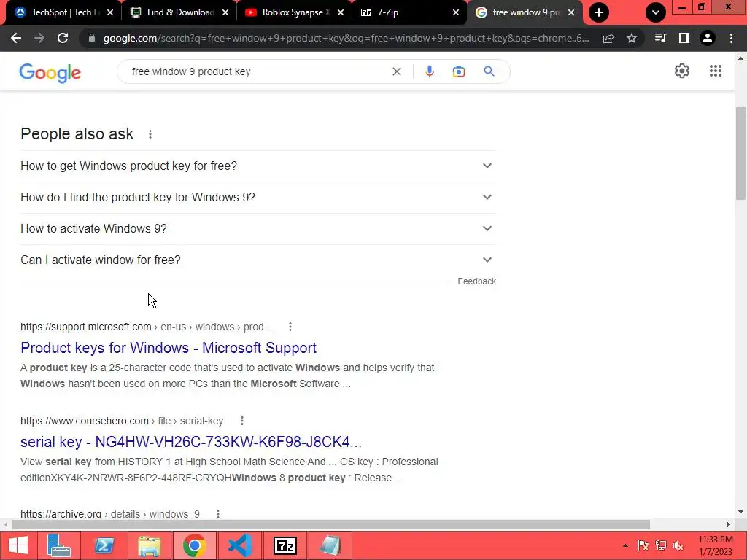Open Google settings gear
This screenshot has width=747, height=560.
click(682, 71)
